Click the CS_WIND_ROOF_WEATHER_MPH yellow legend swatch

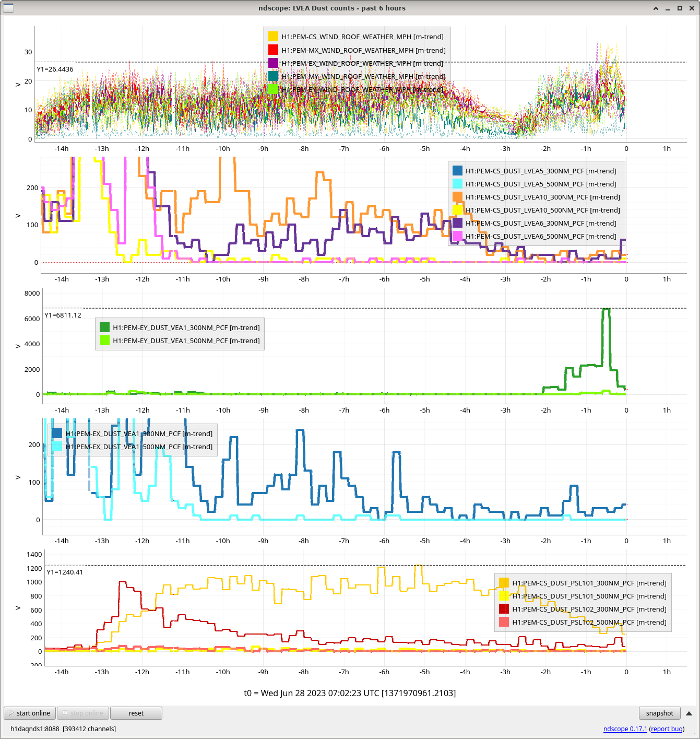(273, 37)
